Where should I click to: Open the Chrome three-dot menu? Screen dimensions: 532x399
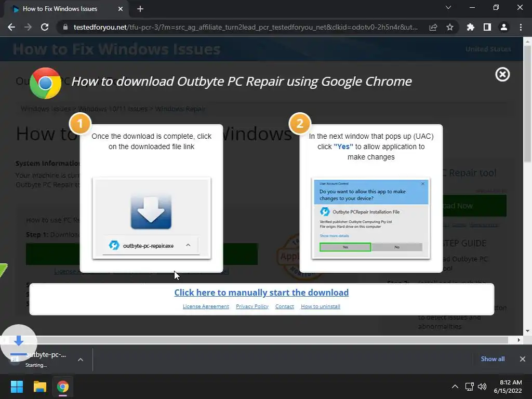click(x=521, y=27)
